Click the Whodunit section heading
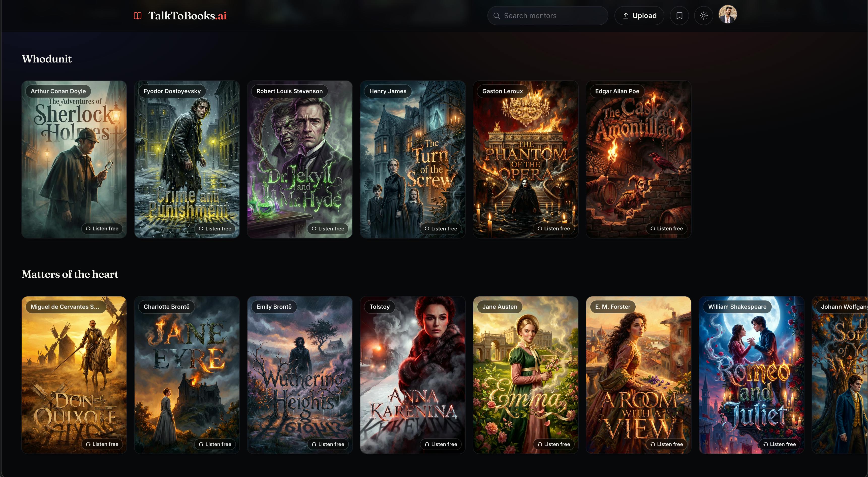This screenshot has width=868, height=477. (46, 59)
